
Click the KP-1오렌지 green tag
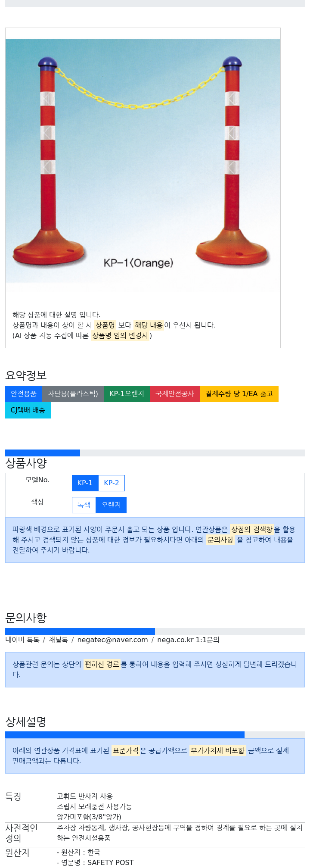[x=127, y=394]
